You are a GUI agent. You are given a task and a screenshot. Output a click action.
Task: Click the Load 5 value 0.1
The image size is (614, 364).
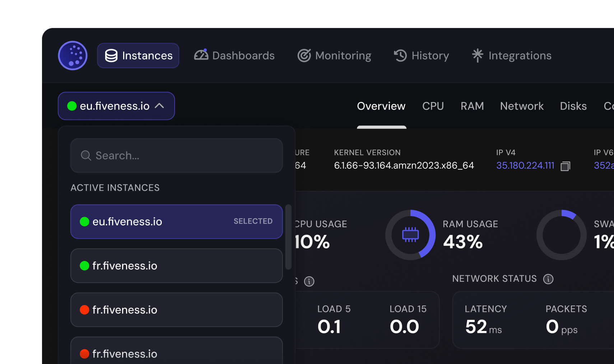pyautogui.click(x=329, y=327)
